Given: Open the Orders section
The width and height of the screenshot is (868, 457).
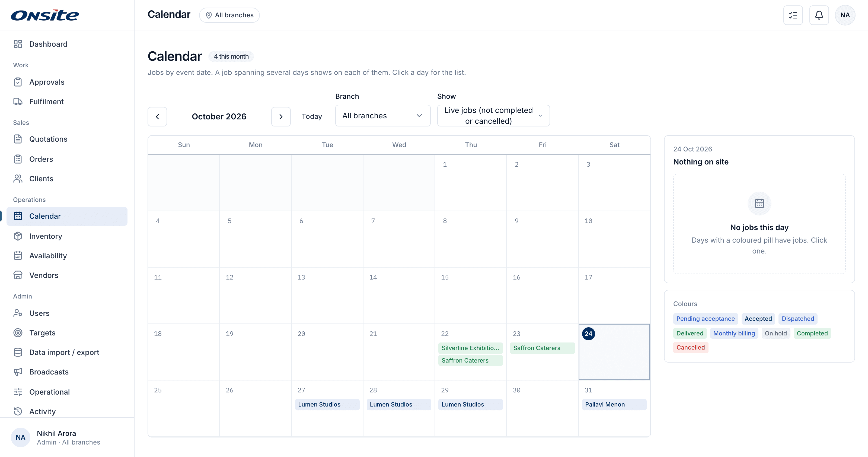Looking at the screenshot, I should (67, 159).
